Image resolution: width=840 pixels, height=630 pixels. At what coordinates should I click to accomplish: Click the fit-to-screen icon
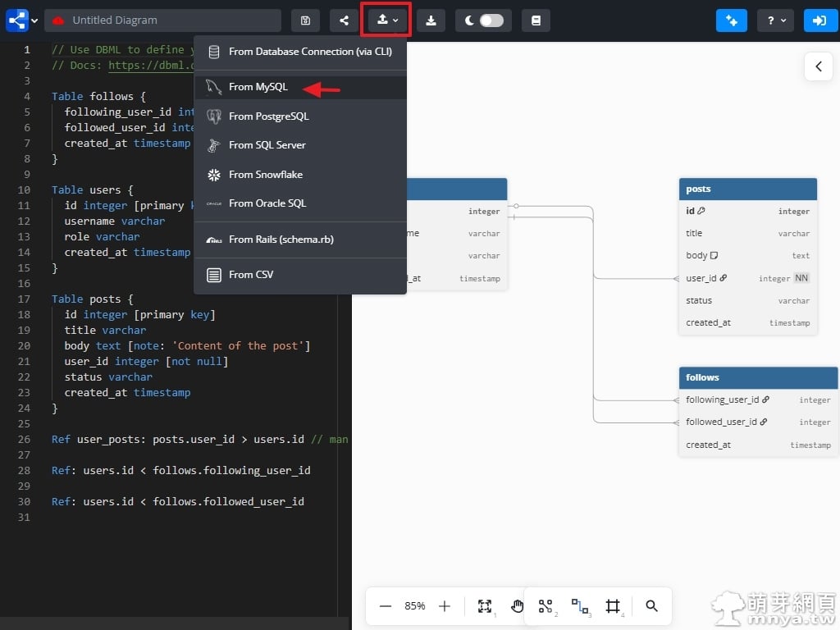[x=485, y=606]
